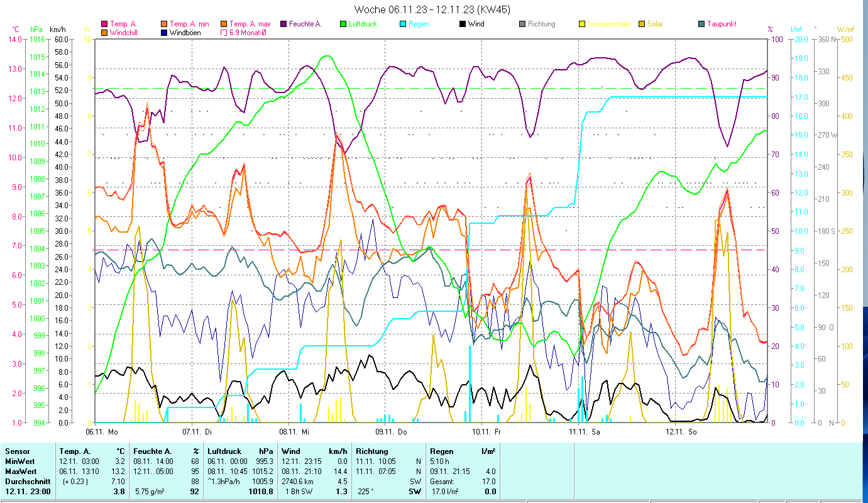This screenshot has height=503, width=868.
Task: Click the green Luftdruck legend swatch
Action: coord(343,24)
